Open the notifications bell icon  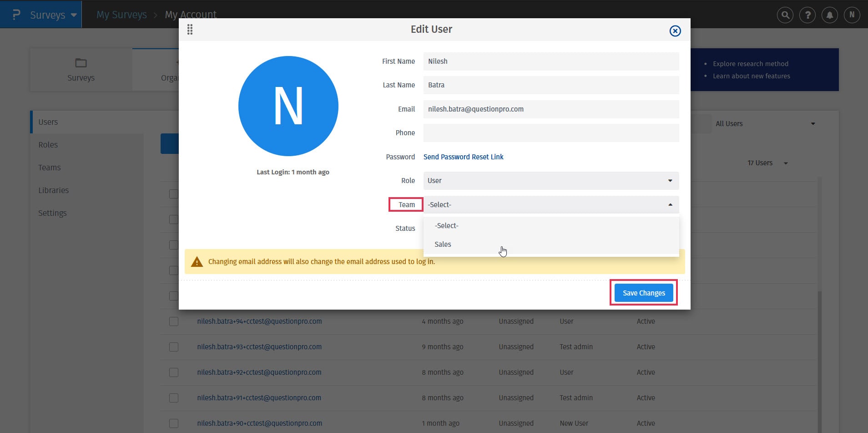point(830,15)
